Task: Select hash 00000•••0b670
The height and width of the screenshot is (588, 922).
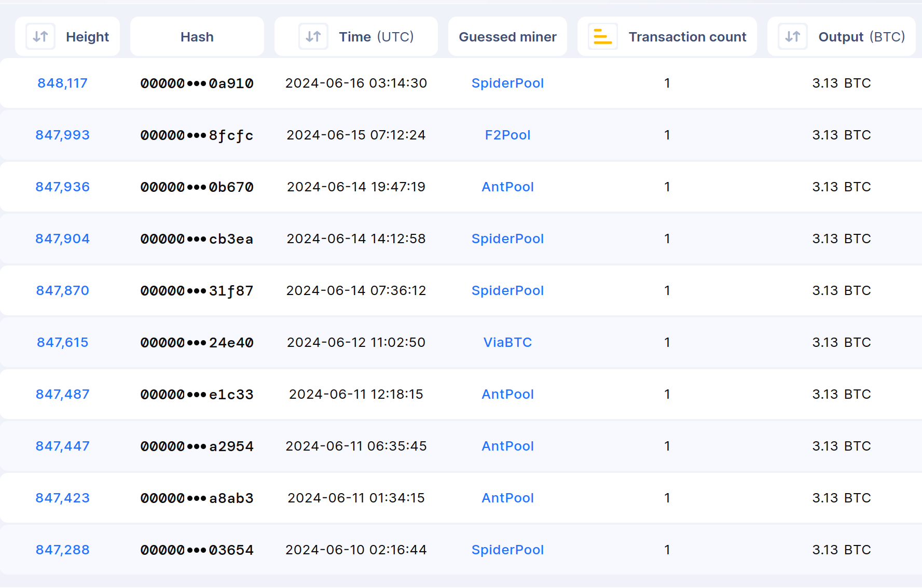Action: (x=197, y=187)
